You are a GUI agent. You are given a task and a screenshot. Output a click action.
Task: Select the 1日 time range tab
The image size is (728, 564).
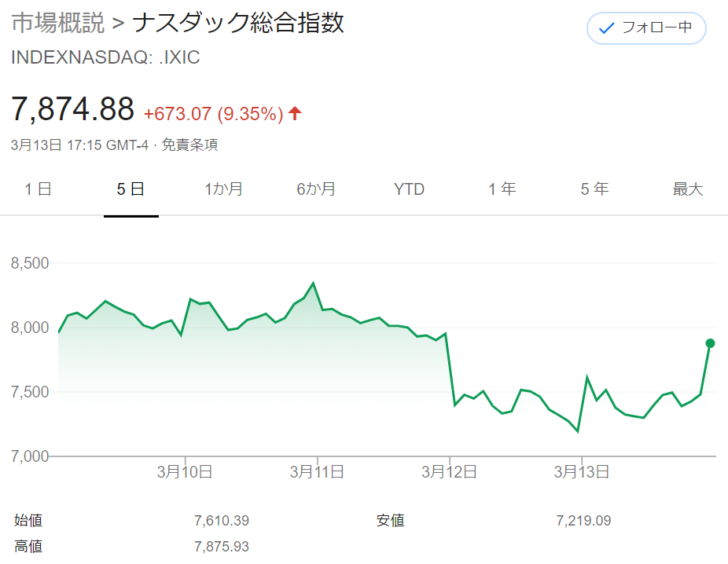(x=38, y=189)
